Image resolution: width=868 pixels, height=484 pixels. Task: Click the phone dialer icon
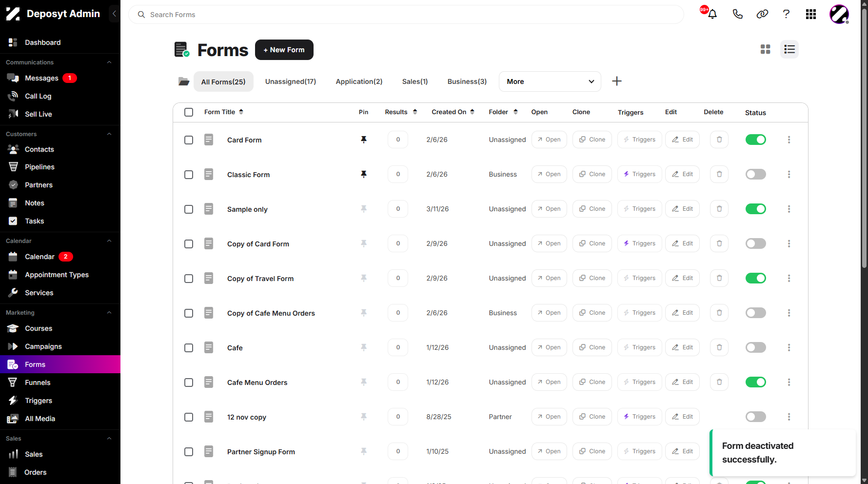(737, 14)
